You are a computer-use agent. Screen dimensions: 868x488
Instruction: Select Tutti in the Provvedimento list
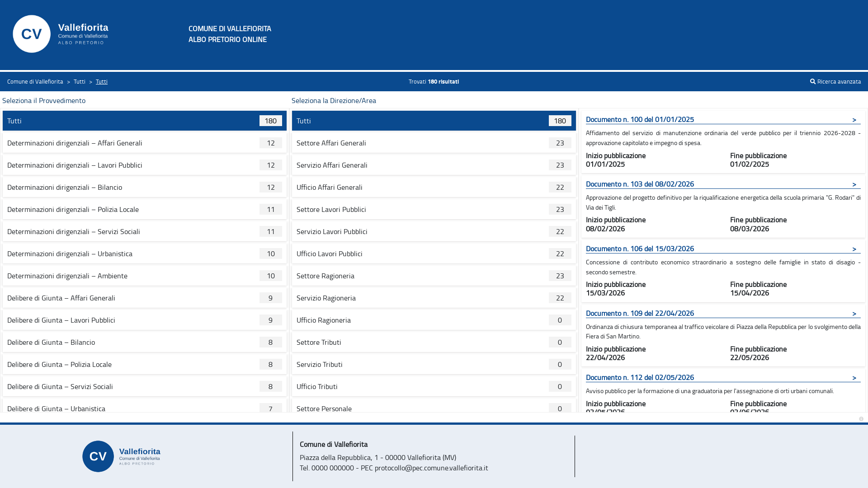pyautogui.click(x=145, y=121)
